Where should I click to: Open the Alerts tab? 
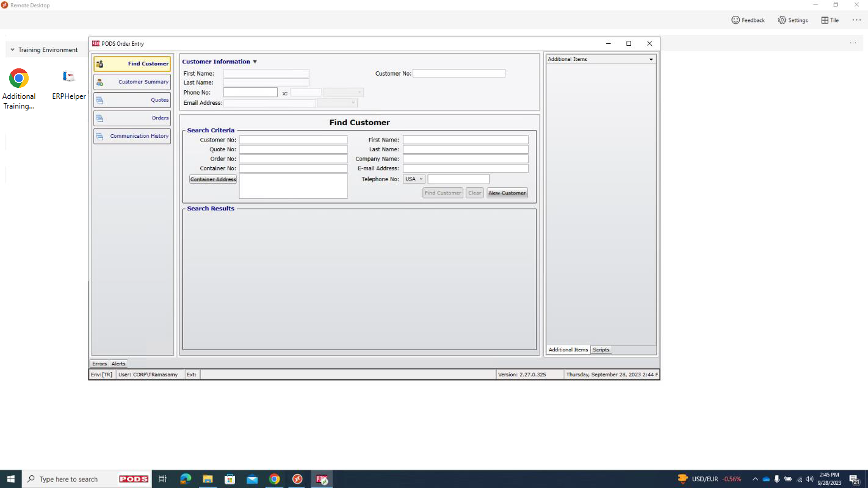[118, 364]
